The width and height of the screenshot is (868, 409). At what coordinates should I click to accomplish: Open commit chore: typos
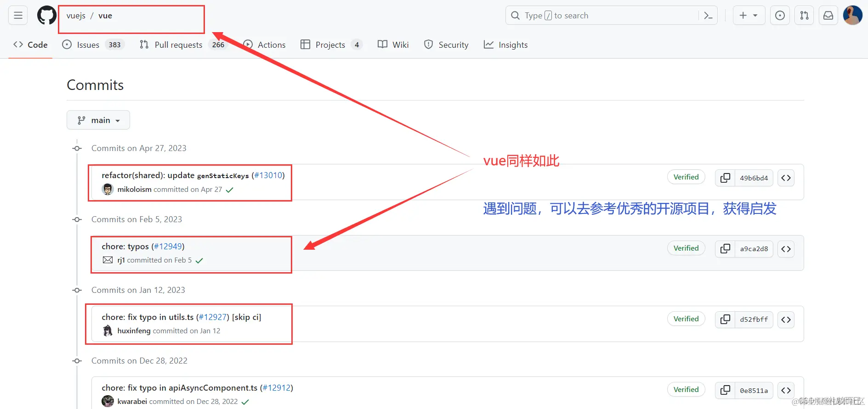125,247
